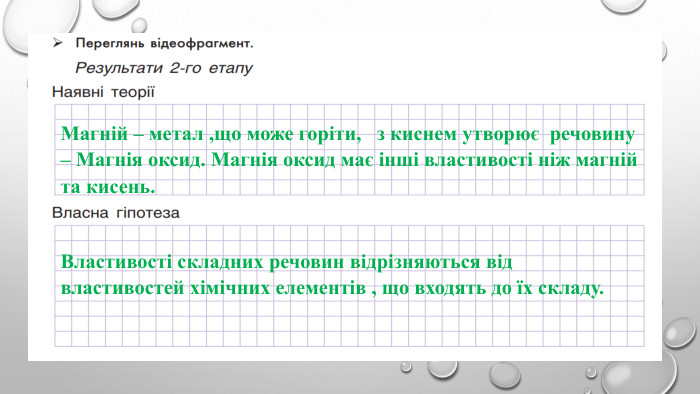Click the arrow bullet before 'Переглянь відеофрагмент'

click(x=58, y=43)
